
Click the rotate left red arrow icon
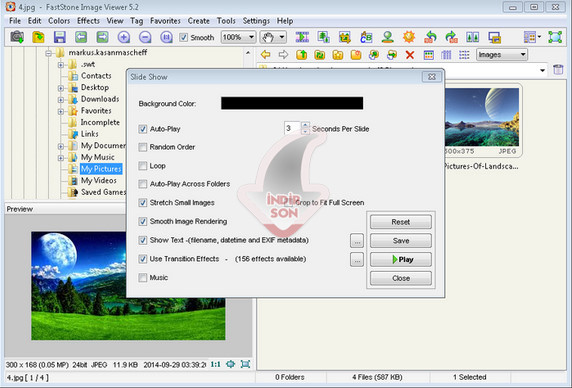(430, 37)
